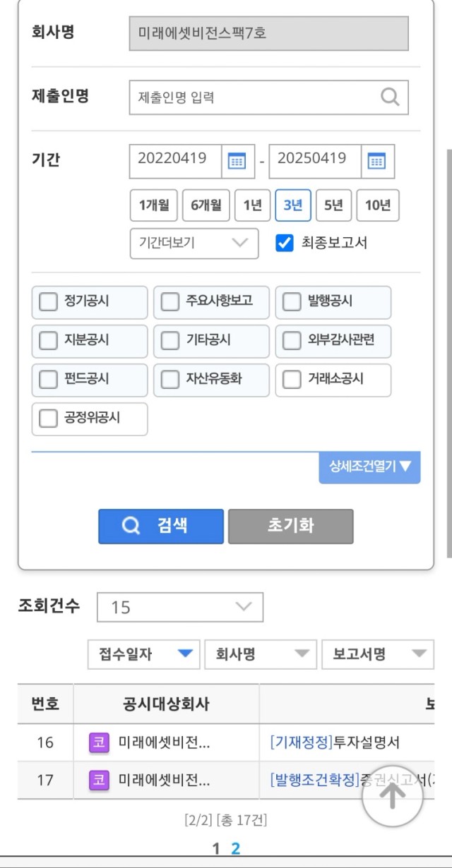This screenshot has height=868, width=452.
Task: Open the 기간더보기 dropdown
Action: point(194,243)
